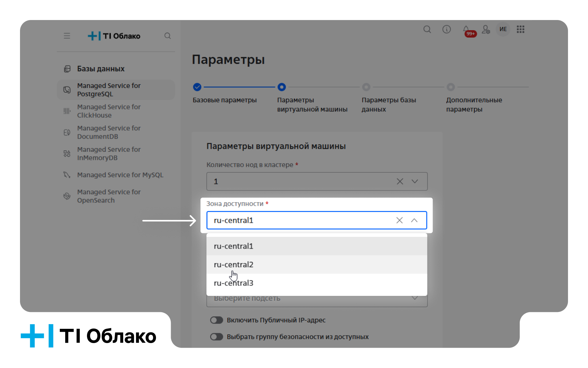The height and width of the screenshot is (368, 588).
Task: Open Managed Service for MySQL menu item
Action: (120, 175)
